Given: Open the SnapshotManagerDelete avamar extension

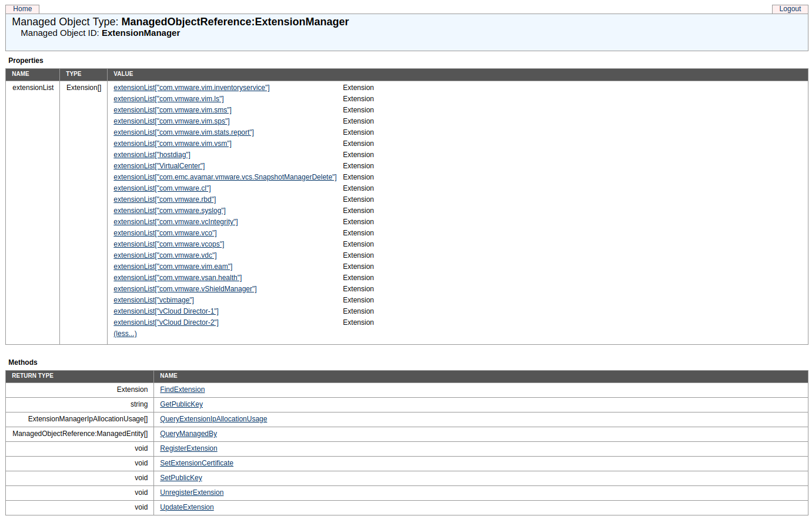Looking at the screenshot, I should click(225, 177).
